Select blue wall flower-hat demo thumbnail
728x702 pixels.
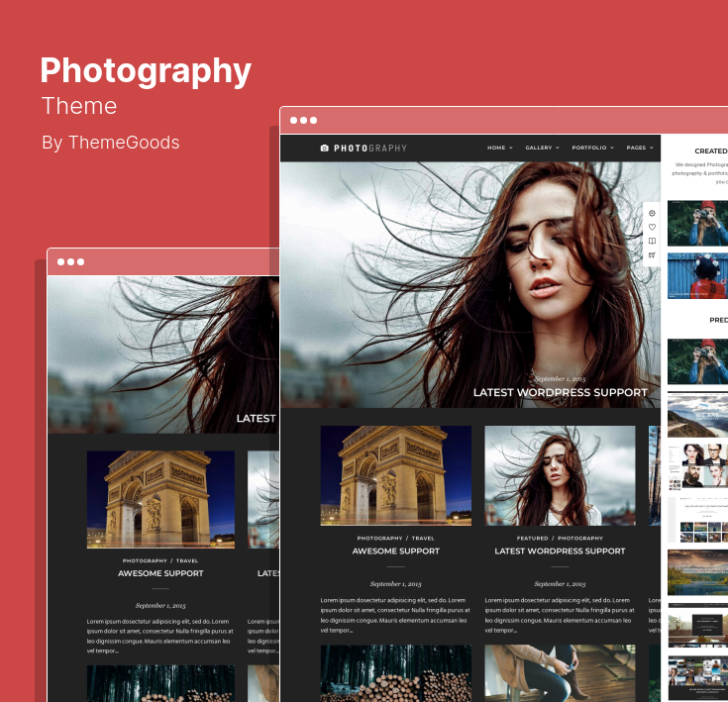point(698,275)
